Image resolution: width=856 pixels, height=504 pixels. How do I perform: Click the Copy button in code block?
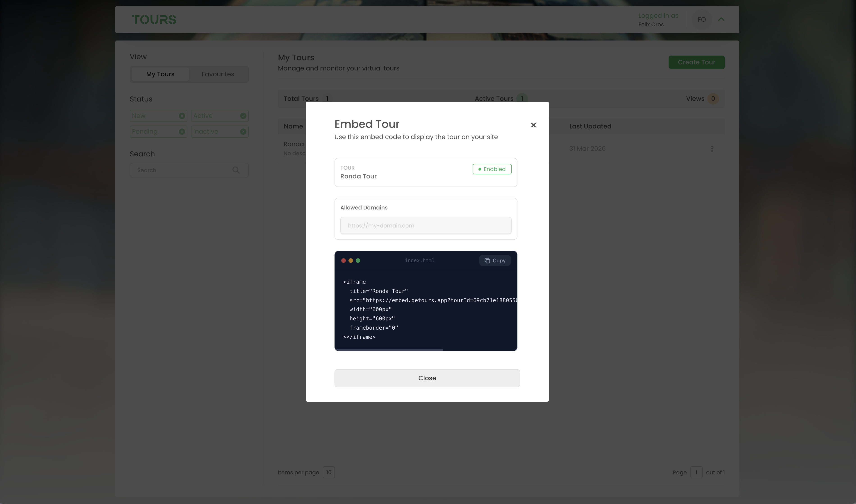[x=495, y=261]
